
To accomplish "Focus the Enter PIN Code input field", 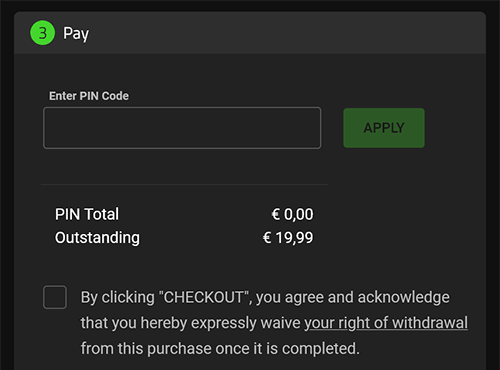I will click(x=182, y=128).
